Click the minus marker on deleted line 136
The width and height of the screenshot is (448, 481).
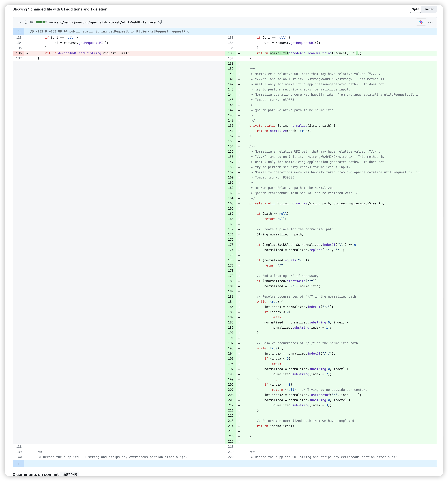click(27, 53)
